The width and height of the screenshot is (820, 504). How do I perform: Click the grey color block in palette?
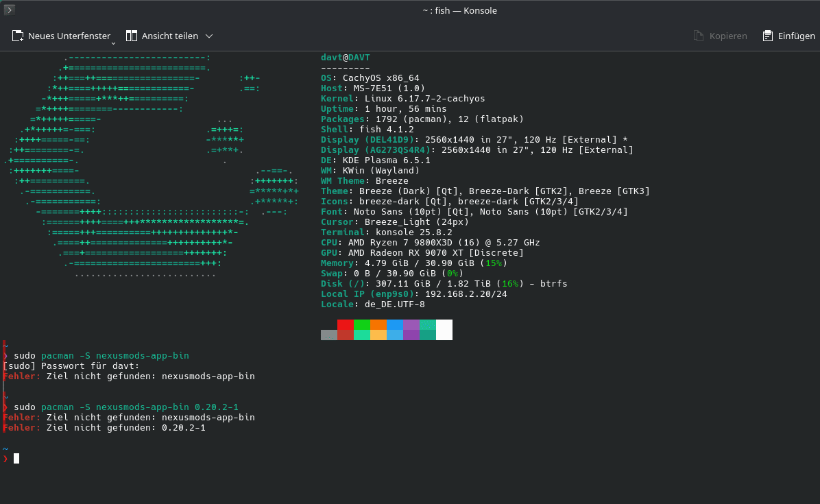pyautogui.click(x=329, y=335)
